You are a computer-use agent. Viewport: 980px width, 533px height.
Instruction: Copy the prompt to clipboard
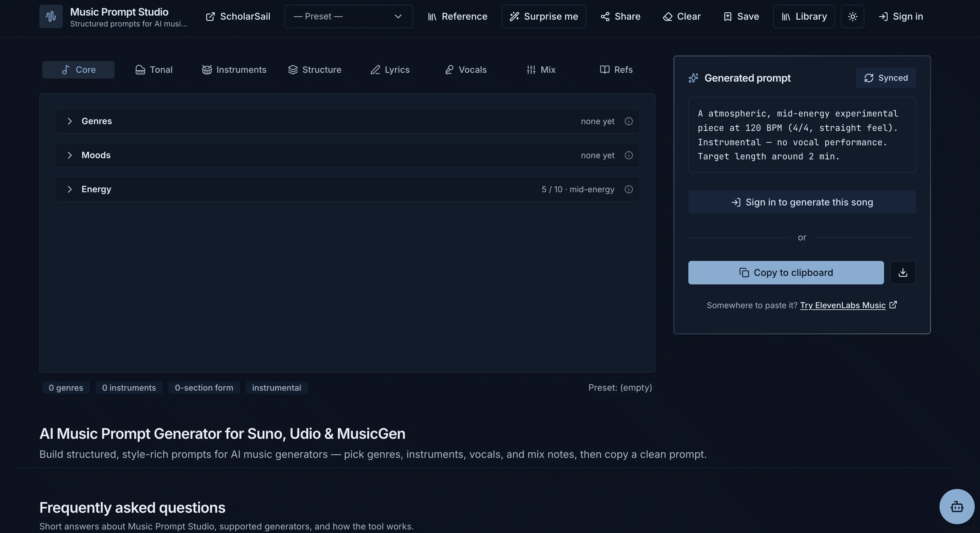(786, 273)
